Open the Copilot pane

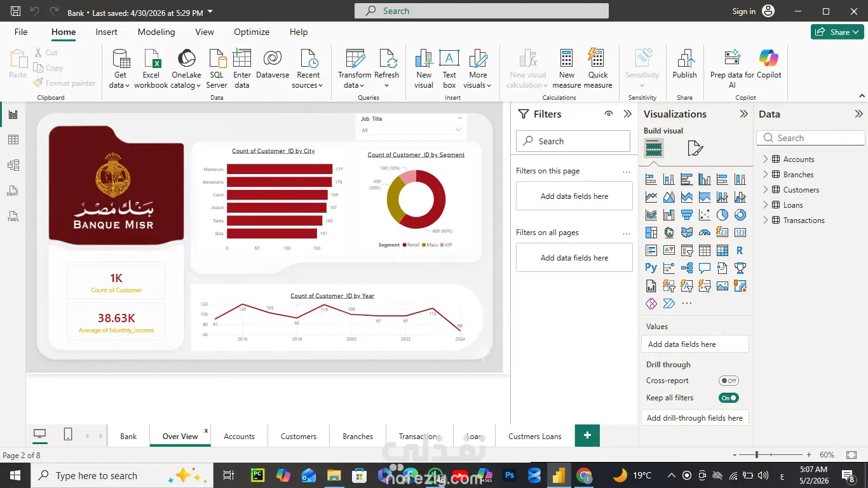click(x=769, y=64)
